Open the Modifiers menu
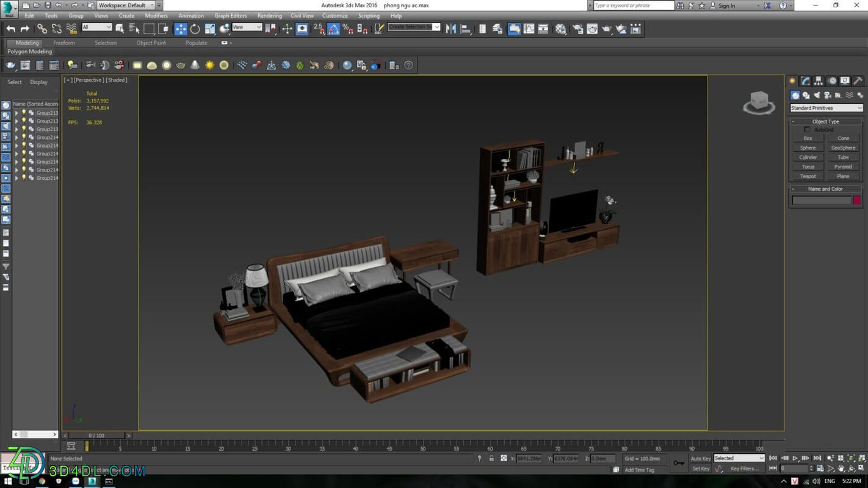868x488 pixels. pos(156,16)
